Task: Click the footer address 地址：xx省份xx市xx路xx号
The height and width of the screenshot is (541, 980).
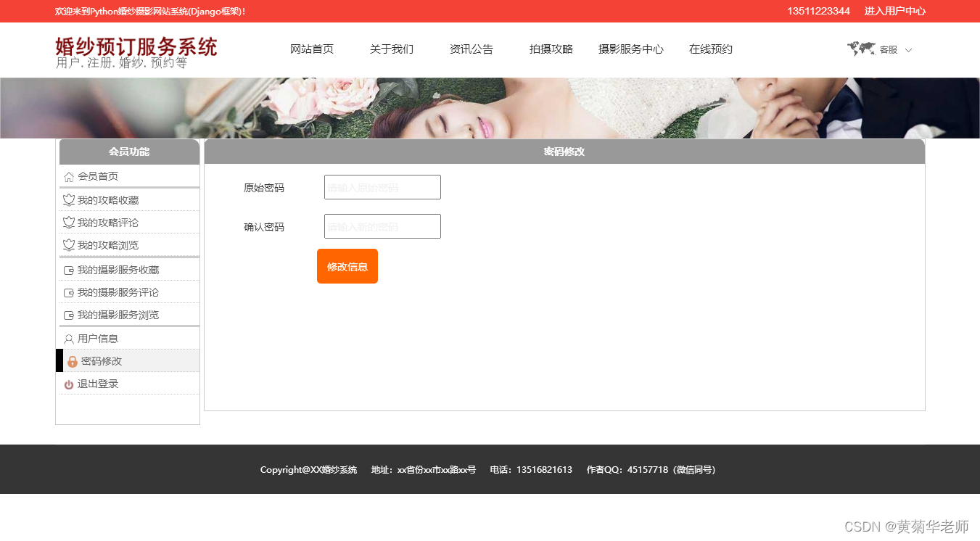Action: 424,470
